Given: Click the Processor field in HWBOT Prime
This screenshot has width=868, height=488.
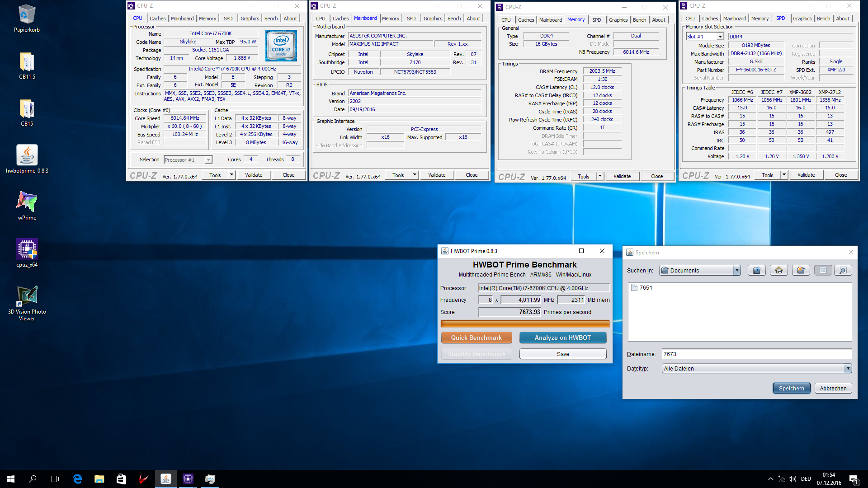Looking at the screenshot, I should coord(544,288).
